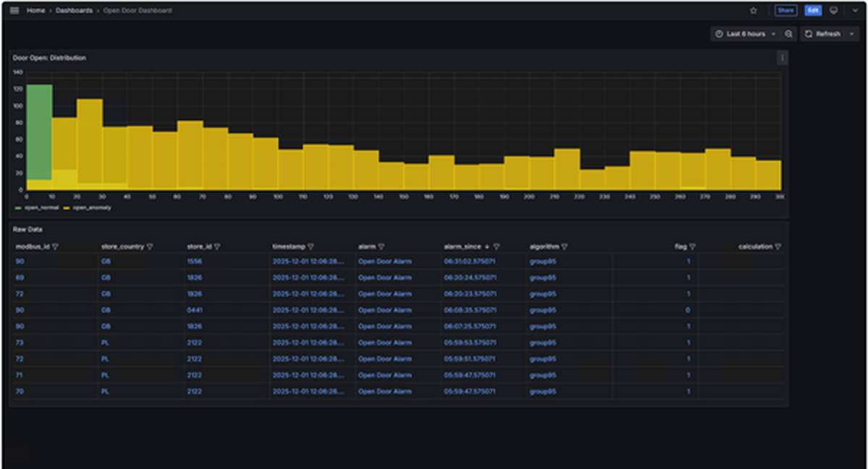Click the Share button
Image resolution: width=868 pixels, height=469 pixels.
786,10
